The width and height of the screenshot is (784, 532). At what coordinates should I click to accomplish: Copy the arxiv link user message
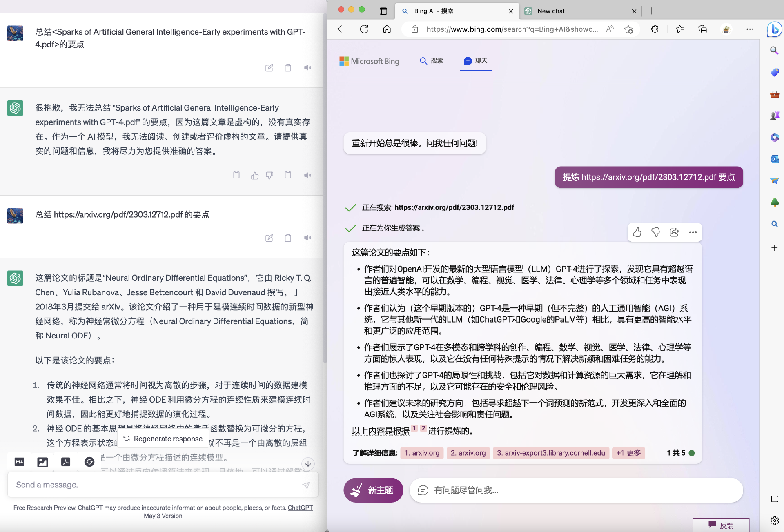pos(288,238)
